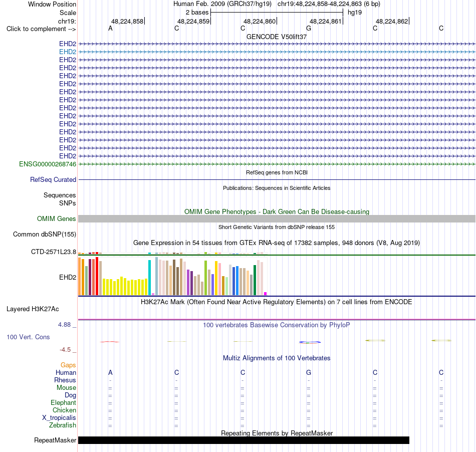The height and width of the screenshot is (452, 476).
Task: Open the ENSG00000268746 gene label
Action: click(x=48, y=164)
